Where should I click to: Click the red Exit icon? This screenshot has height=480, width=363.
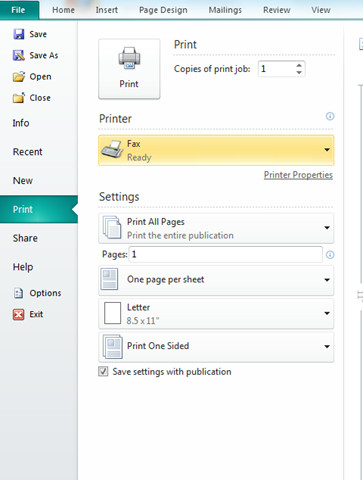pos(19,314)
